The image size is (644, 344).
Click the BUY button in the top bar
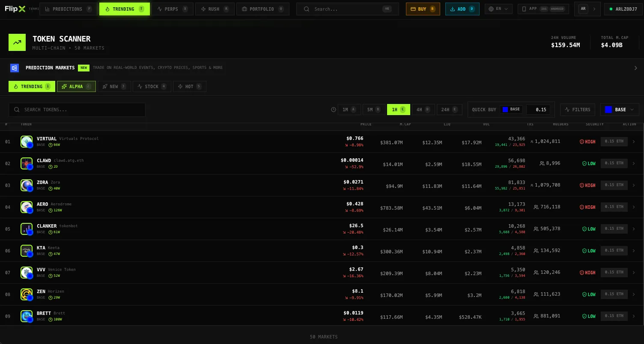click(x=423, y=9)
